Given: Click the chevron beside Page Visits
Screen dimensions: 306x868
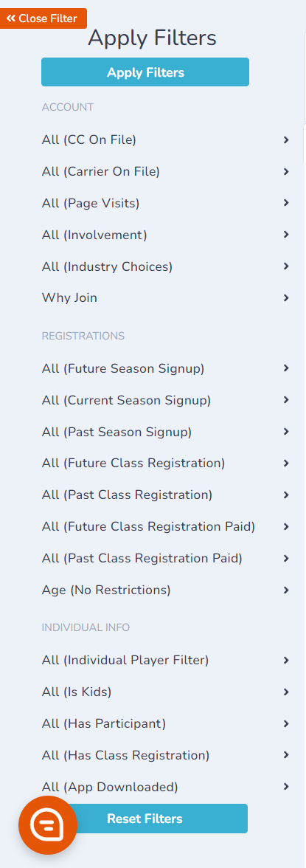Looking at the screenshot, I should point(286,203).
